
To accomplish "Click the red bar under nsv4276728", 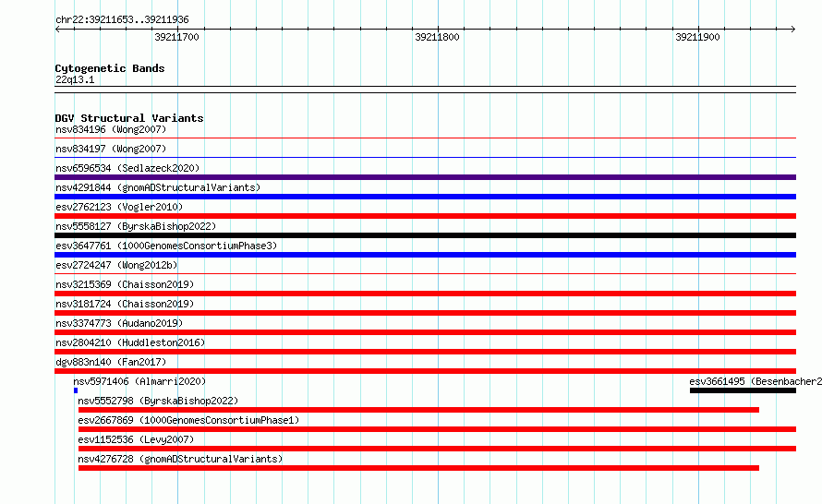I will coord(419,468).
